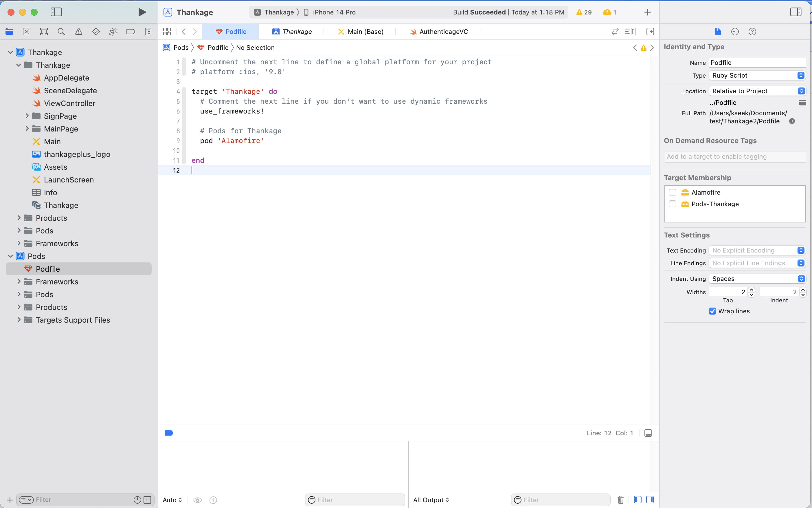The width and height of the screenshot is (812, 508).
Task: Open the Type Ruby Script dropdown
Action: coord(757,75)
